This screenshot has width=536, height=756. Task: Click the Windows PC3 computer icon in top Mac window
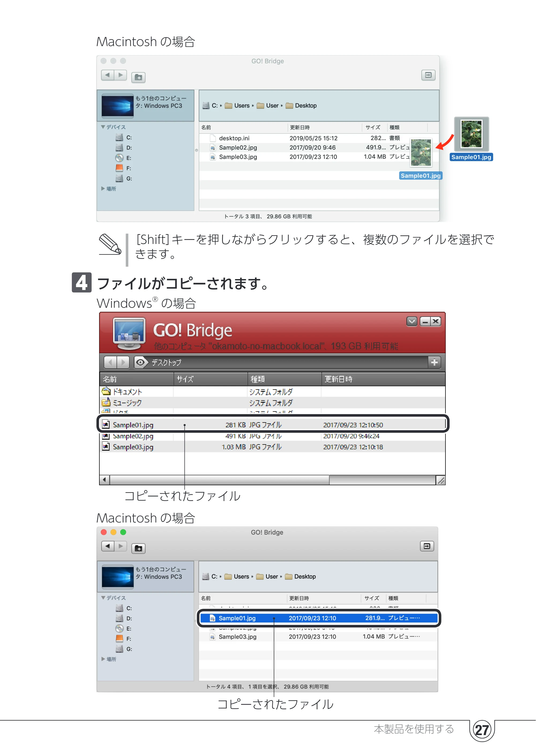(118, 106)
